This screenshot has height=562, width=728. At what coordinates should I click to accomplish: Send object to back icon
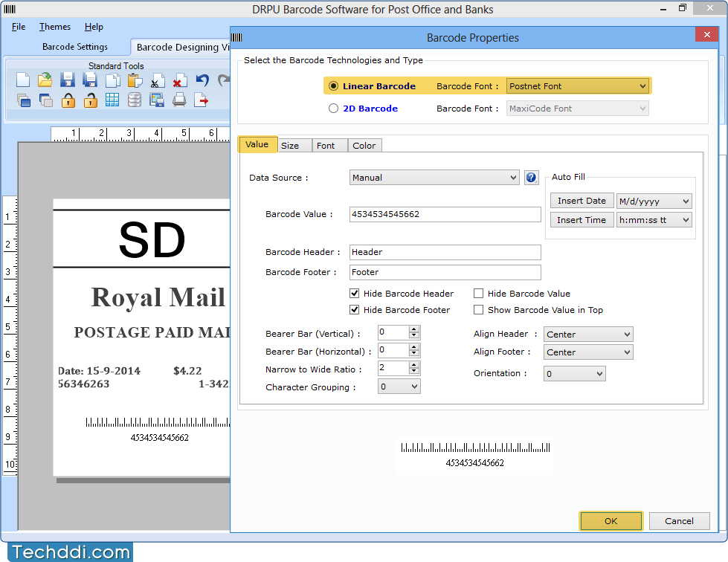tap(45, 100)
